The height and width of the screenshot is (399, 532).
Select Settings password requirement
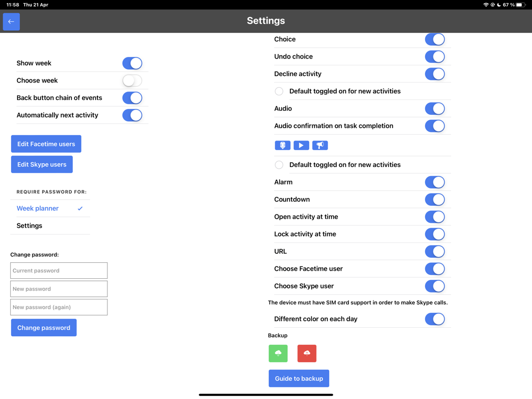(x=50, y=226)
